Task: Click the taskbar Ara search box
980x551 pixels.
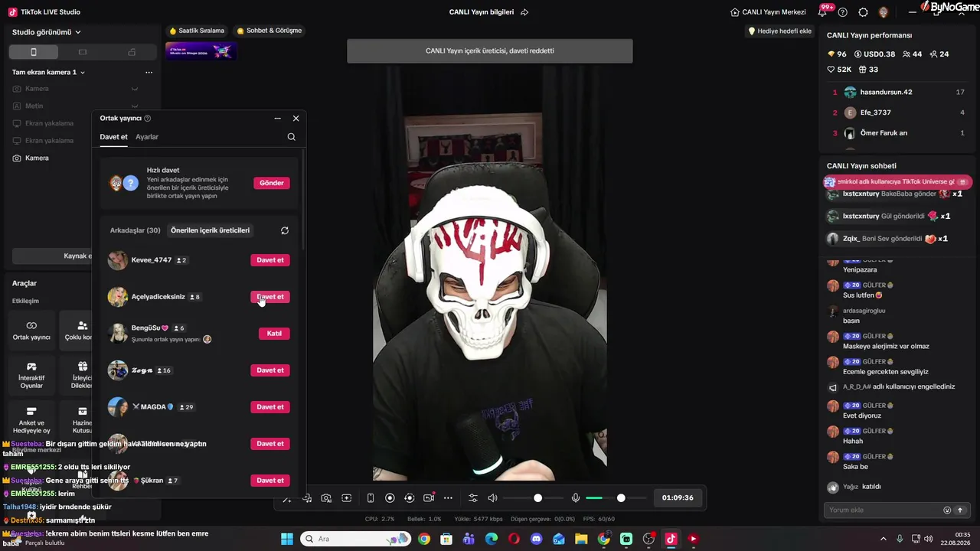Action: (354, 539)
